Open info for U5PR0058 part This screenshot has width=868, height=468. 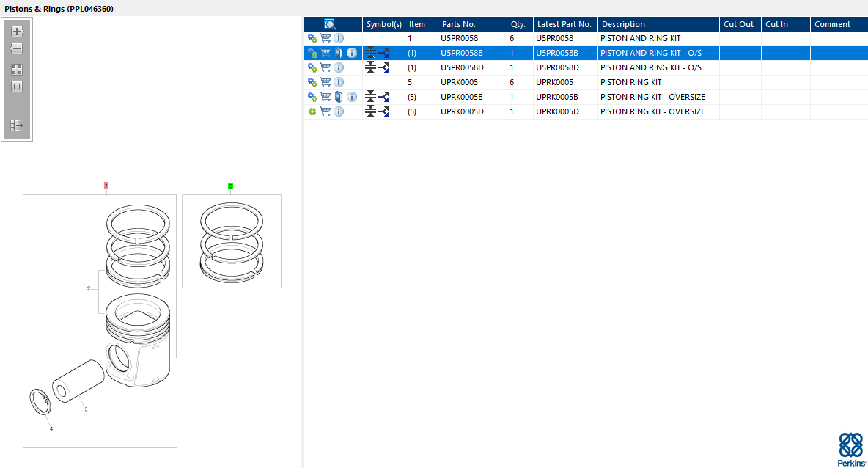(339, 38)
